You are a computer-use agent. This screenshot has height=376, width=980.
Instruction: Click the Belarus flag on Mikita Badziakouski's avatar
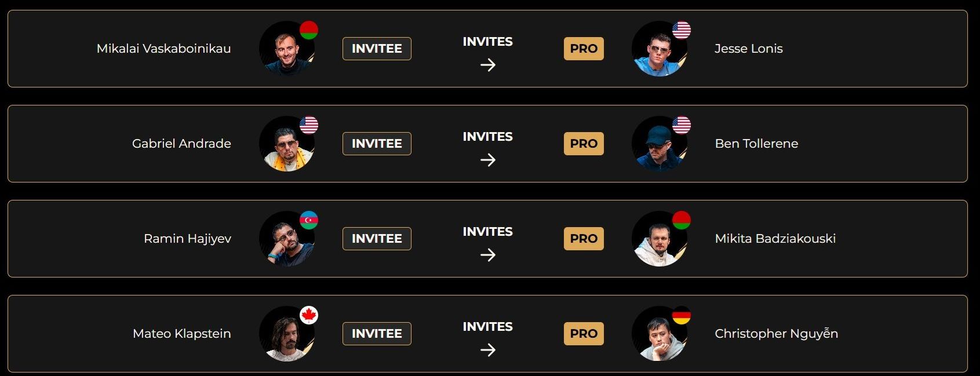coord(682,220)
